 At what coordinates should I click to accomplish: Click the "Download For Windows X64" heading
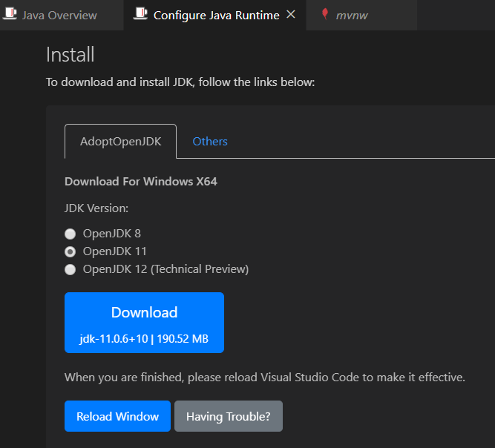pos(141,182)
